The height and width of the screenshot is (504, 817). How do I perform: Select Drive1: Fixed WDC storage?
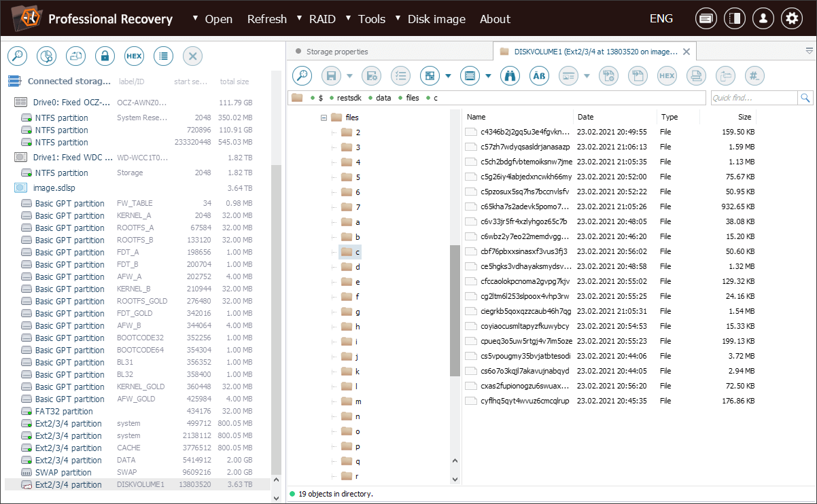[137, 158]
